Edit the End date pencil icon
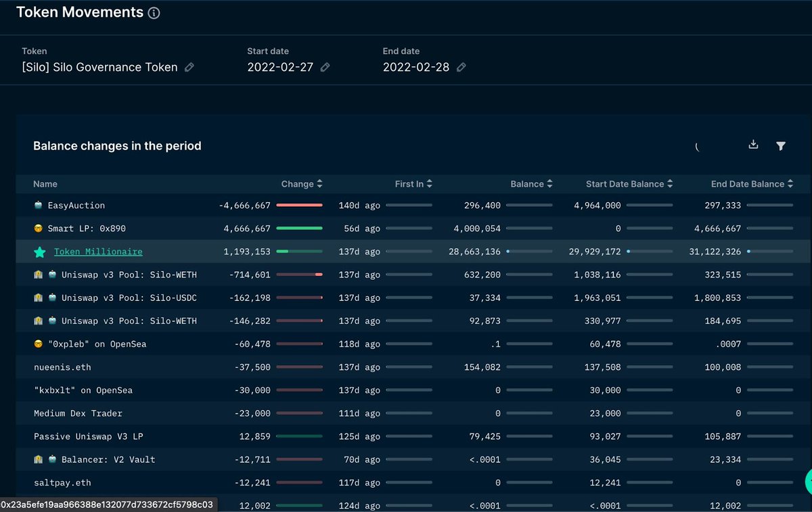Viewport: 812px width, 512px height. point(461,67)
